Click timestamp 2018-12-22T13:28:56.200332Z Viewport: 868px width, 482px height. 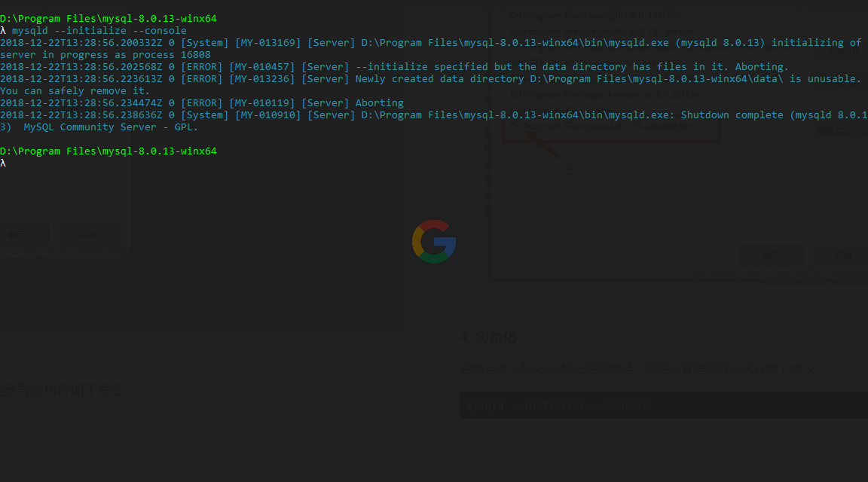(x=81, y=43)
